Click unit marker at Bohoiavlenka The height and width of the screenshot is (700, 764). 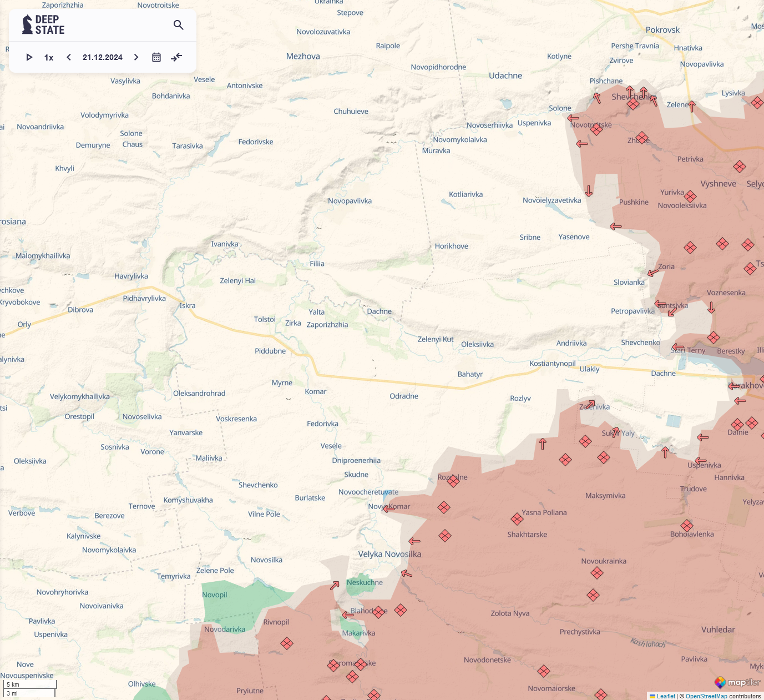[x=687, y=525]
